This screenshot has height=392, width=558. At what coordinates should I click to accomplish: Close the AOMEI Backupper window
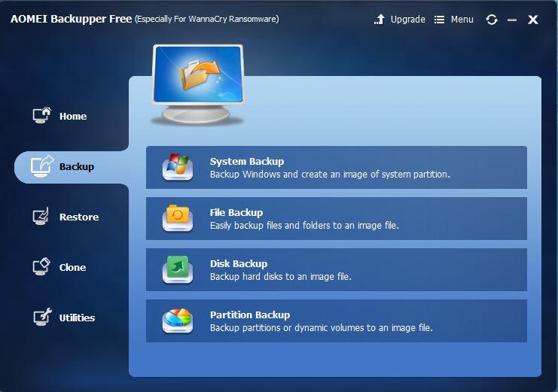[532, 20]
